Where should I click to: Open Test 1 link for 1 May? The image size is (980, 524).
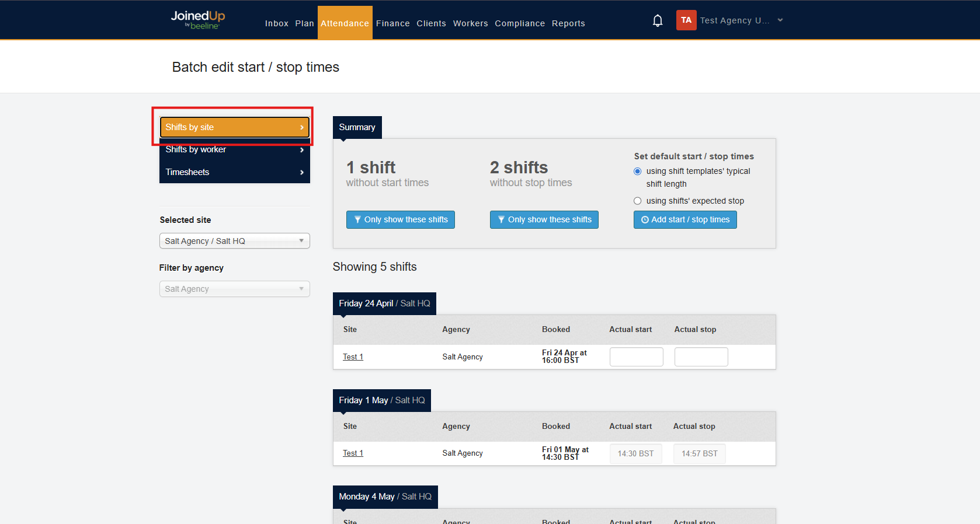pyautogui.click(x=353, y=453)
